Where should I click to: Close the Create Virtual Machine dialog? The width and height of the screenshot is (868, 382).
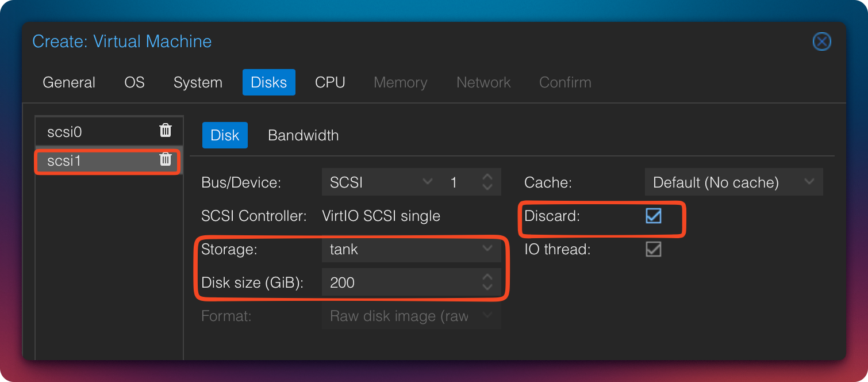pos(821,41)
